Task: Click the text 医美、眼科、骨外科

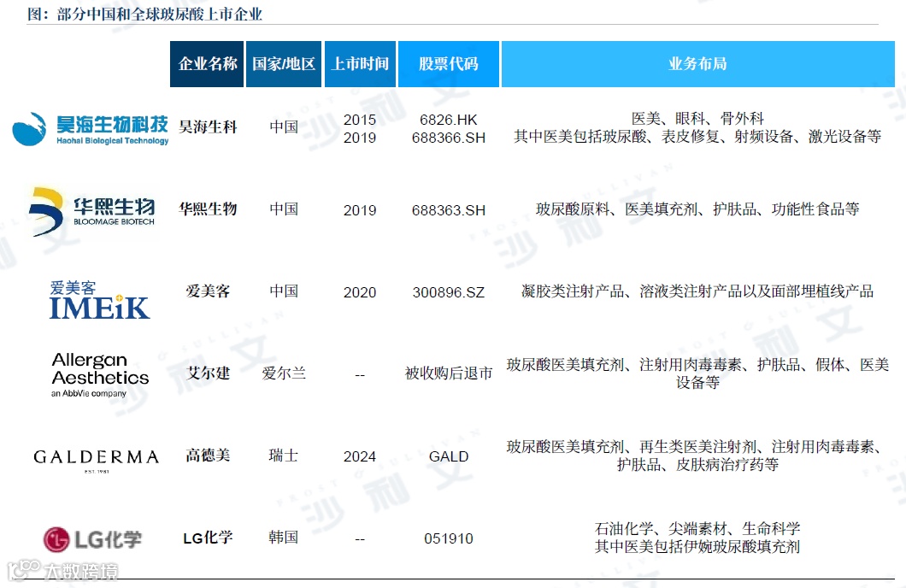Action: point(698,119)
